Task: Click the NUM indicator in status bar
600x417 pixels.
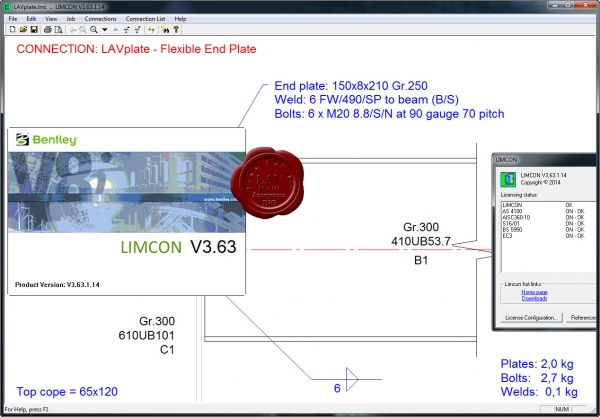Action: click(562, 409)
